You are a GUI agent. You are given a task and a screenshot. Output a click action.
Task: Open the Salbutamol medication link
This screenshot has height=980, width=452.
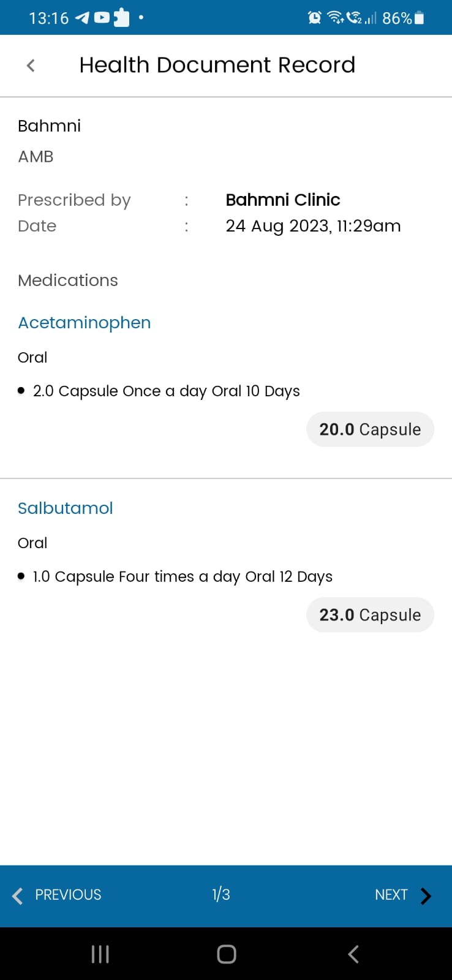(x=66, y=508)
